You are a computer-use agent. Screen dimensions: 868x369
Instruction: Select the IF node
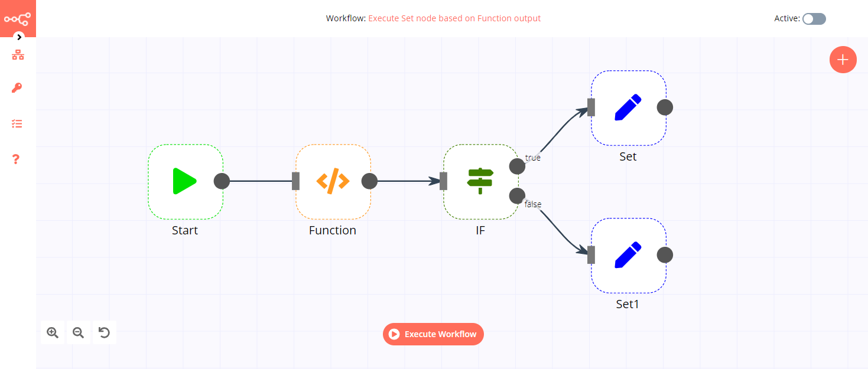(480, 182)
